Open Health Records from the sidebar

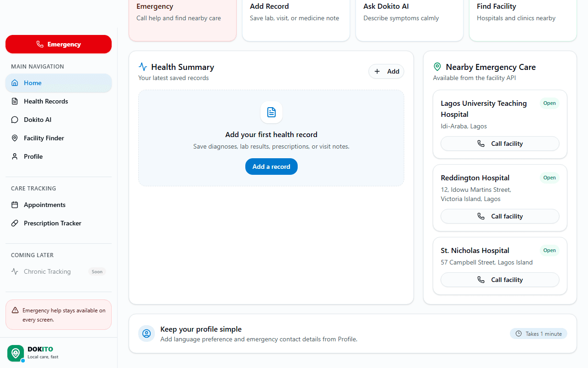pyautogui.click(x=58, y=101)
